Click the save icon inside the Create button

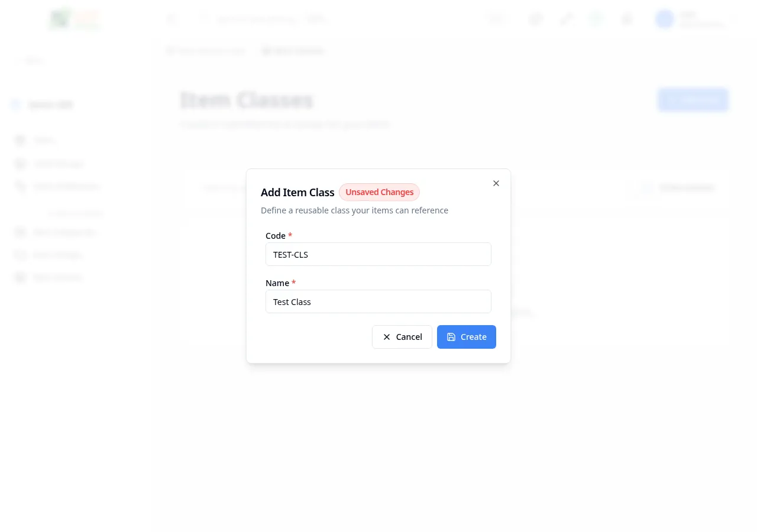pyautogui.click(x=451, y=337)
